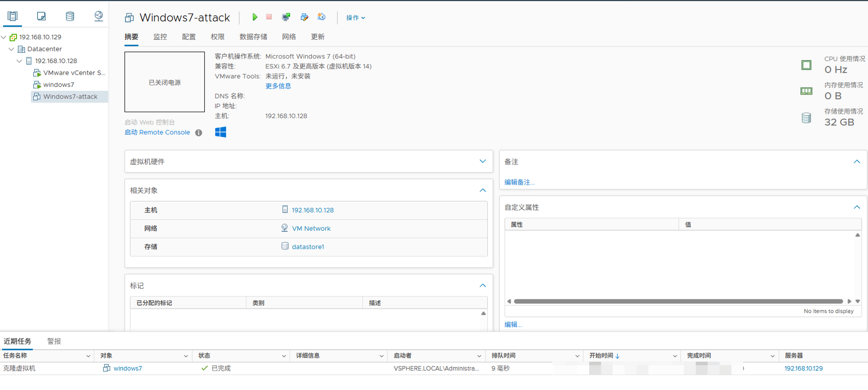Click the Remote Console info icon

click(x=199, y=132)
